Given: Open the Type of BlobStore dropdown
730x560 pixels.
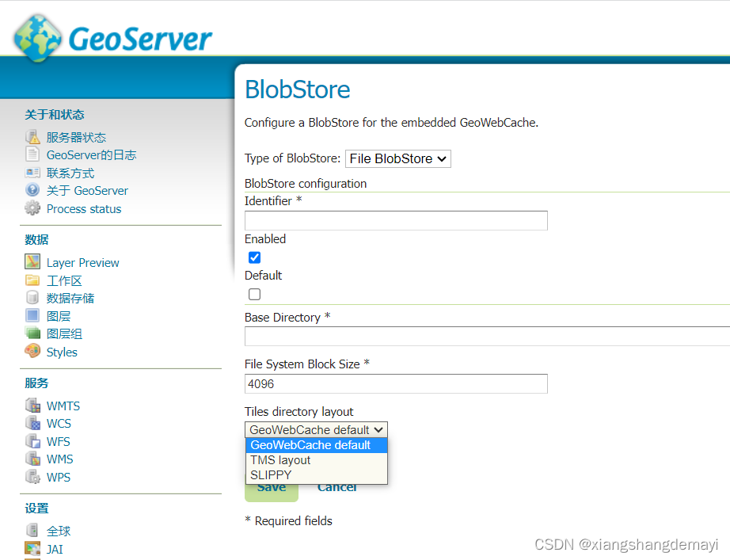Looking at the screenshot, I should pos(398,159).
